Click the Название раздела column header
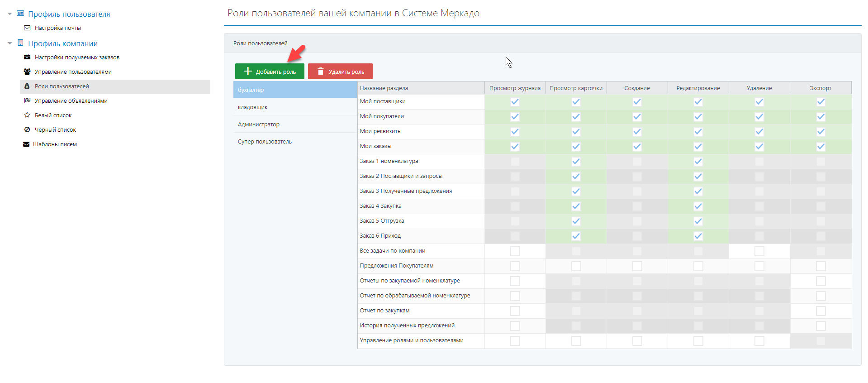The width and height of the screenshot is (868, 383). click(x=384, y=88)
